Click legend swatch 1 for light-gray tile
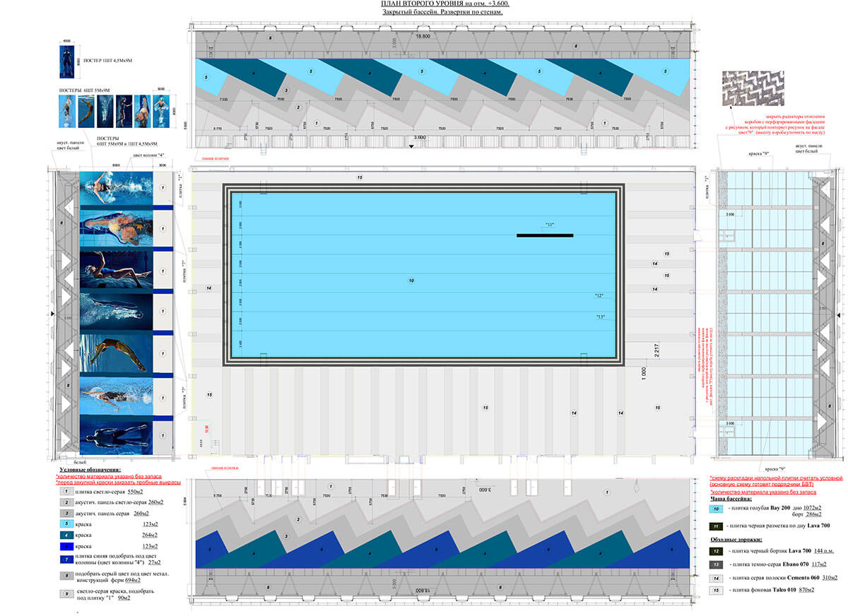 click(x=65, y=490)
